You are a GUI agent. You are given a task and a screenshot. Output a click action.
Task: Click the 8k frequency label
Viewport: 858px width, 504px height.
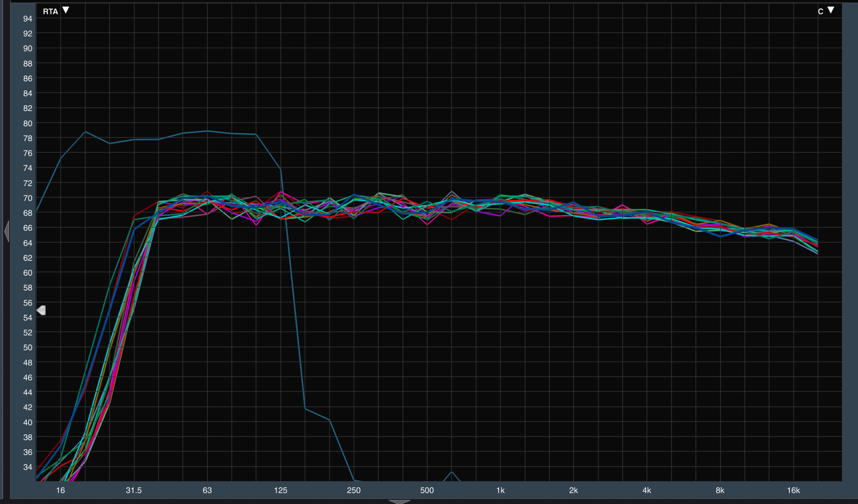tap(720, 490)
